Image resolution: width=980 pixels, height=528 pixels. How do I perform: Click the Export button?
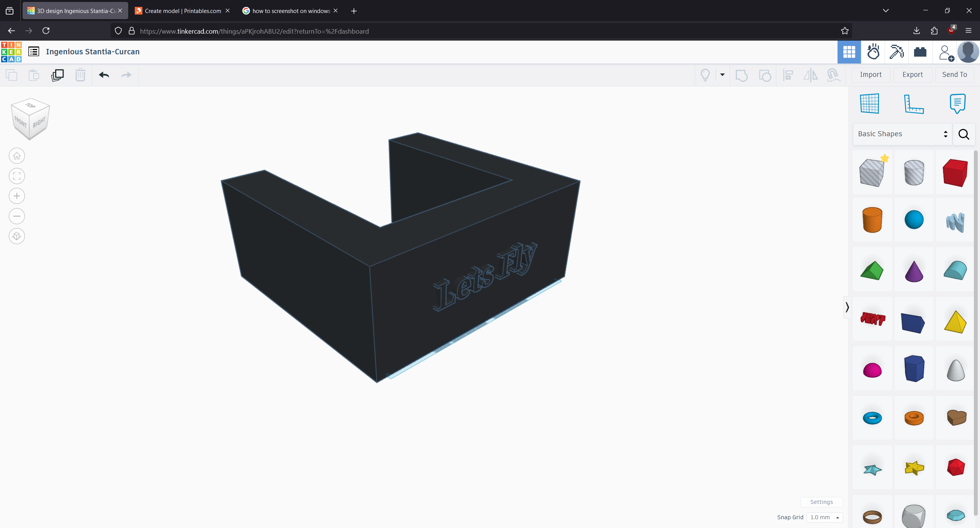(x=913, y=75)
